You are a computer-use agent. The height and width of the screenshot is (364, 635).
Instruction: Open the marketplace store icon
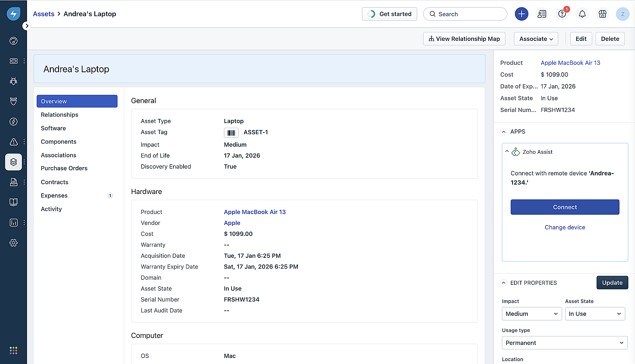(602, 14)
